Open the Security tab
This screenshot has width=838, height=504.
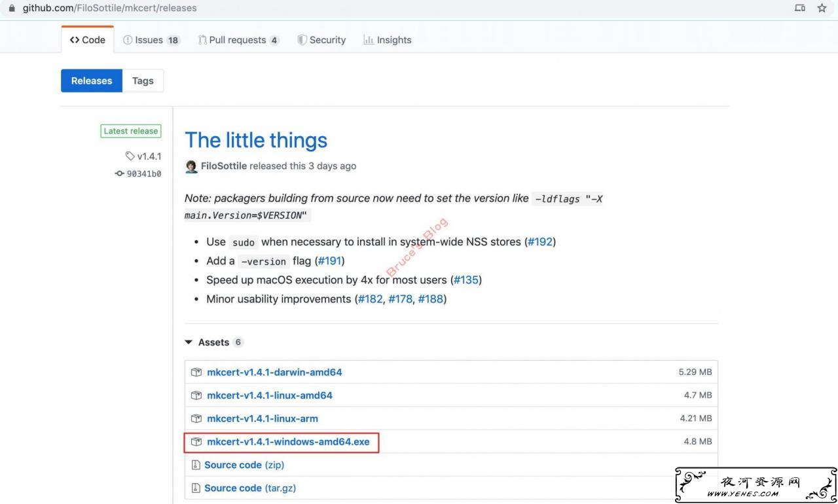321,40
